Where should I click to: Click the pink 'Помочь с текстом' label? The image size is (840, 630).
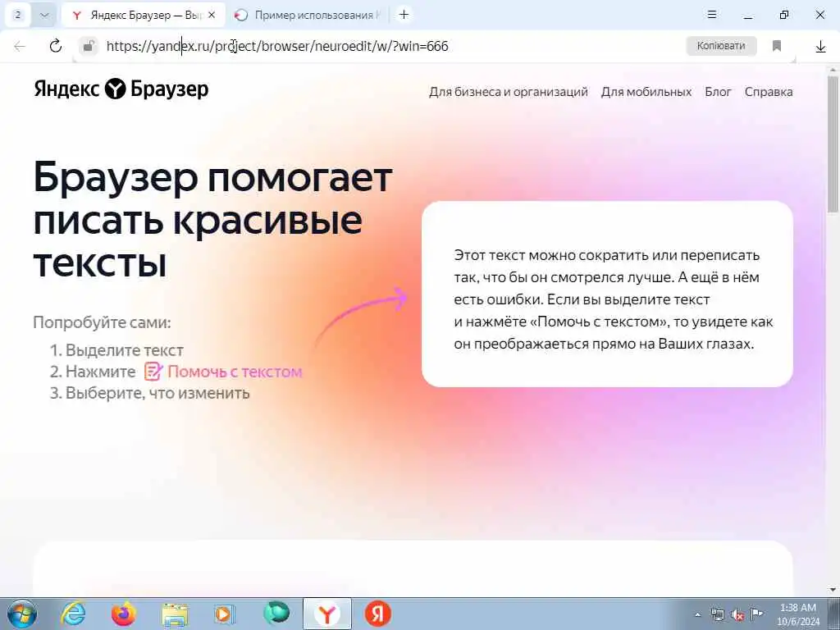click(235, 372)
